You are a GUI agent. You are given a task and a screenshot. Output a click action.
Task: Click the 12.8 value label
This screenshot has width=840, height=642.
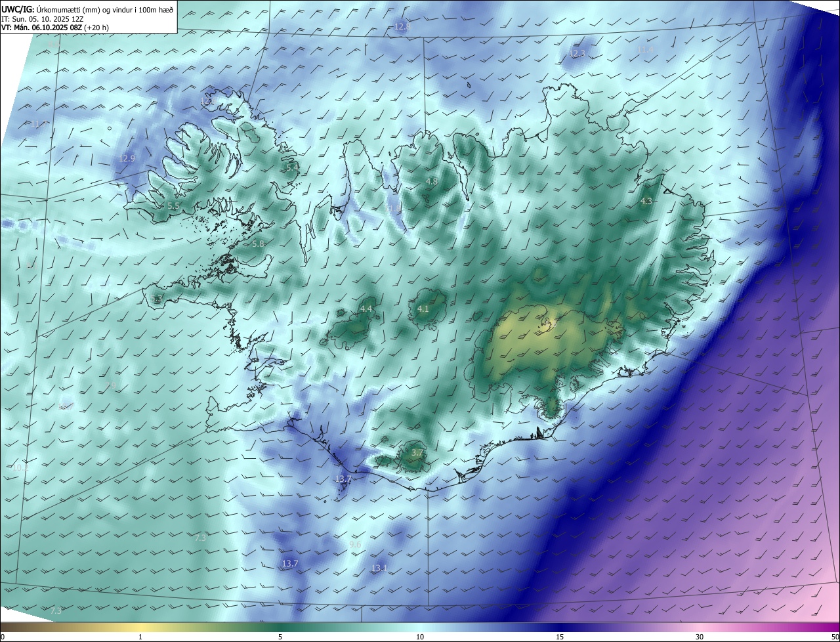pyautogui.click(x=402, y=27)
